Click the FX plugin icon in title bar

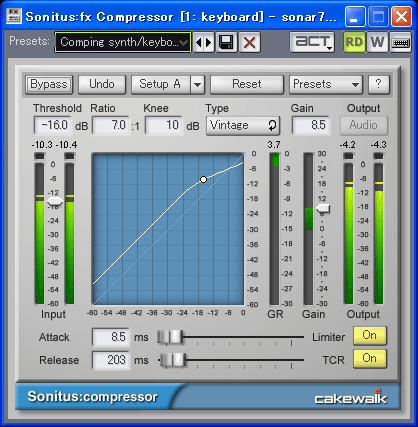pyautogui.click(x=14, y=16)
